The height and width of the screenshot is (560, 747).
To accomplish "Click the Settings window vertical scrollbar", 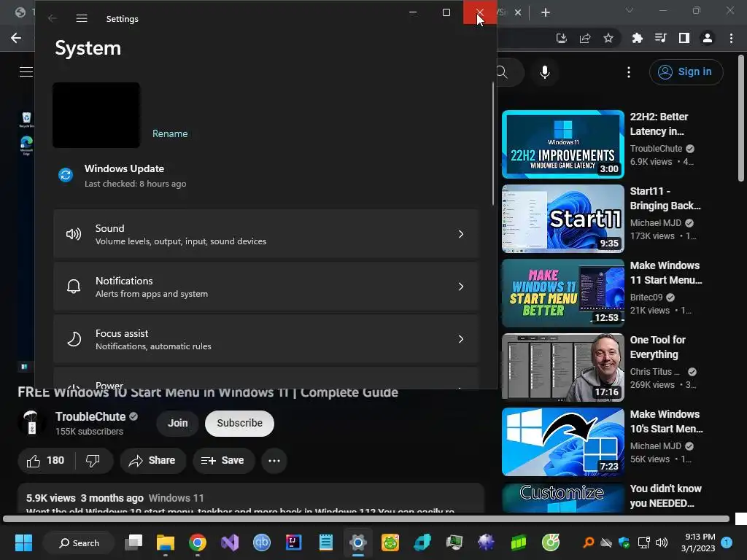I will click(493, 143).
